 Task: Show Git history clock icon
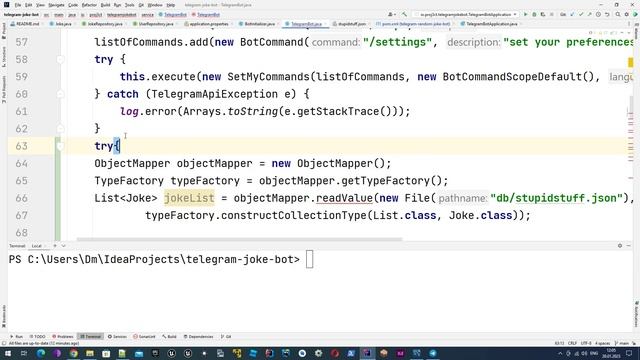point(598,14)
